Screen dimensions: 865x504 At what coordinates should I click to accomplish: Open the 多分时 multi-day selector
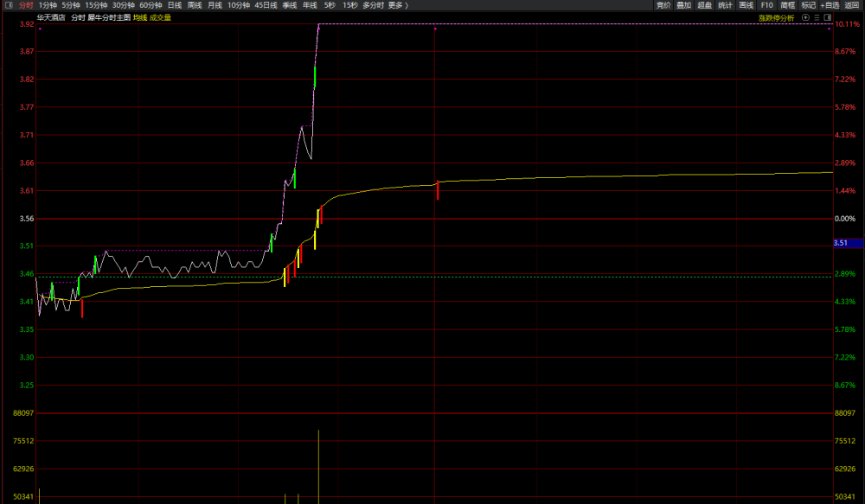373,5
